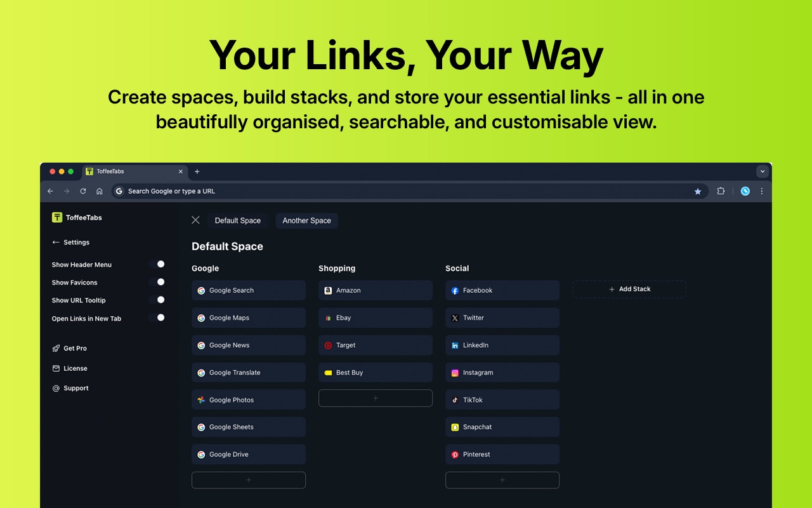The width and height of the screenshot is (812, 508).
Task: Open the Extensions puzzle icon
Action: (721, 191)
